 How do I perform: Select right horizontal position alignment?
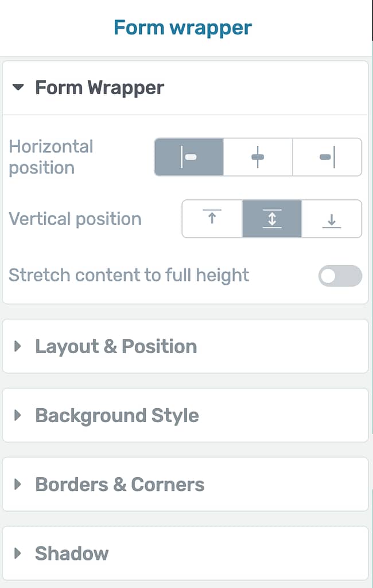click(x=327, y=157)
